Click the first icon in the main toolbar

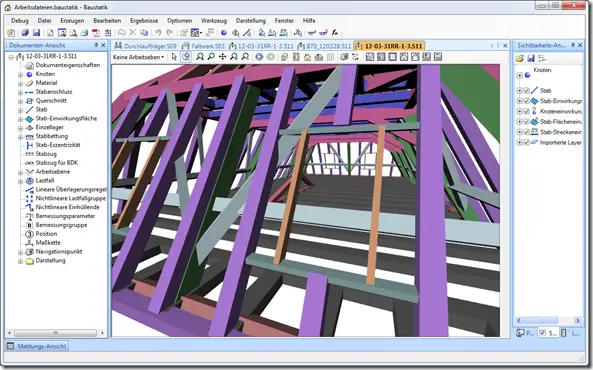click(x=11, y=33)
